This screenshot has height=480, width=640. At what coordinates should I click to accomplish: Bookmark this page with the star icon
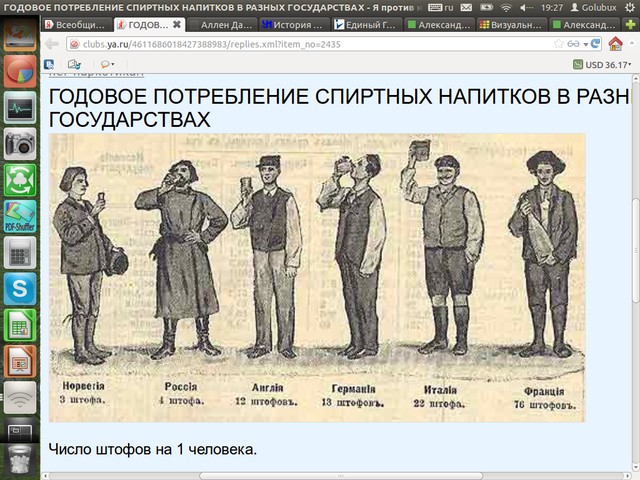[x=558, y=44]
